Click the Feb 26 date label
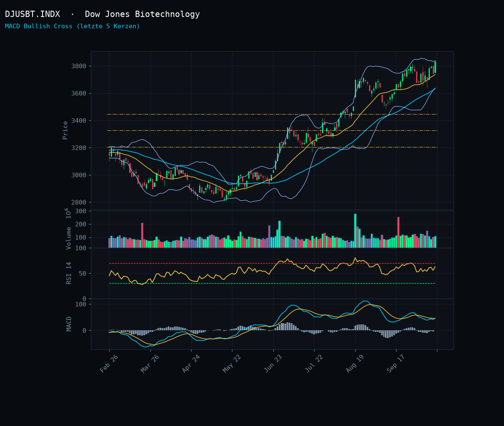This screenshot has width=504, height=426. pos(110,364)
